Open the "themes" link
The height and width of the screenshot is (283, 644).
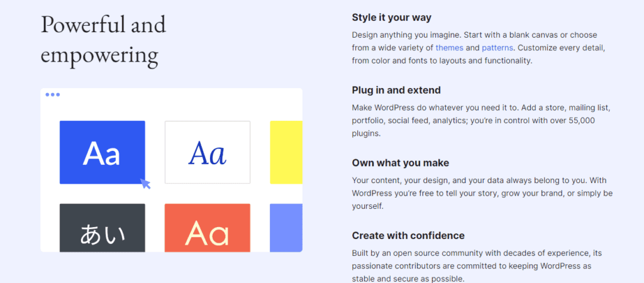point(449,47)
